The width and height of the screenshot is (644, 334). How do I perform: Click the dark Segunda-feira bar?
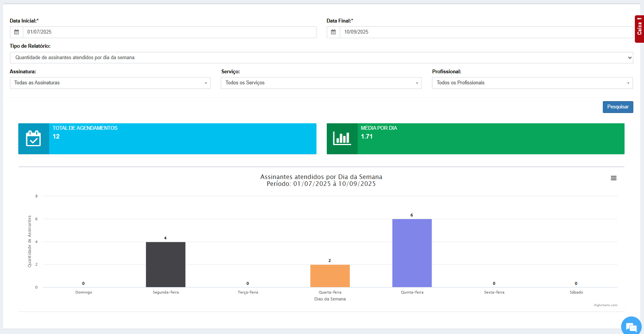point(165,264)
